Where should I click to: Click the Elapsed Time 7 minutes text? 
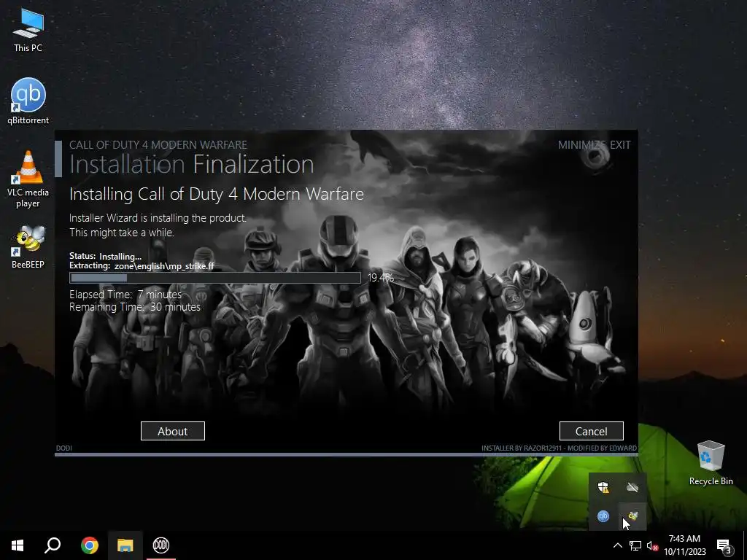pos(125,295)
